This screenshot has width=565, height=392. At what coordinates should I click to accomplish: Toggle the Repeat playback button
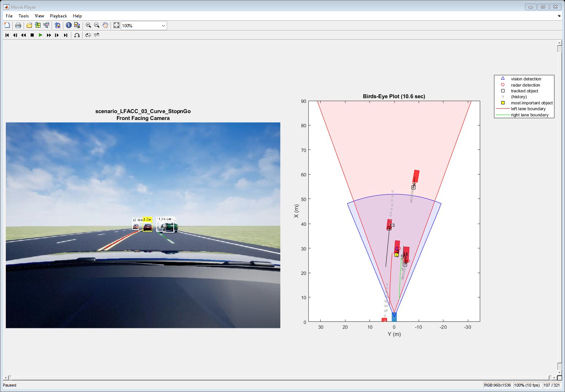(88, 35)
